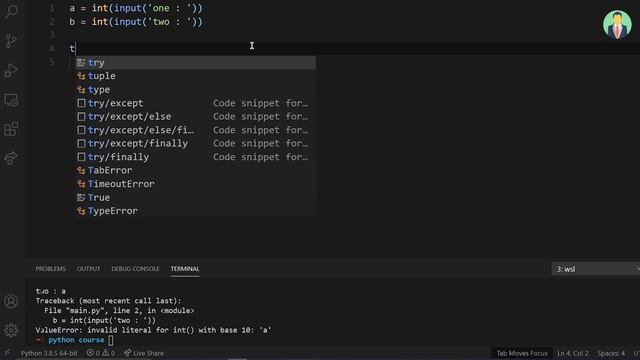
Task: Switch to the TERMINAL tab
Action: point(185,269)
